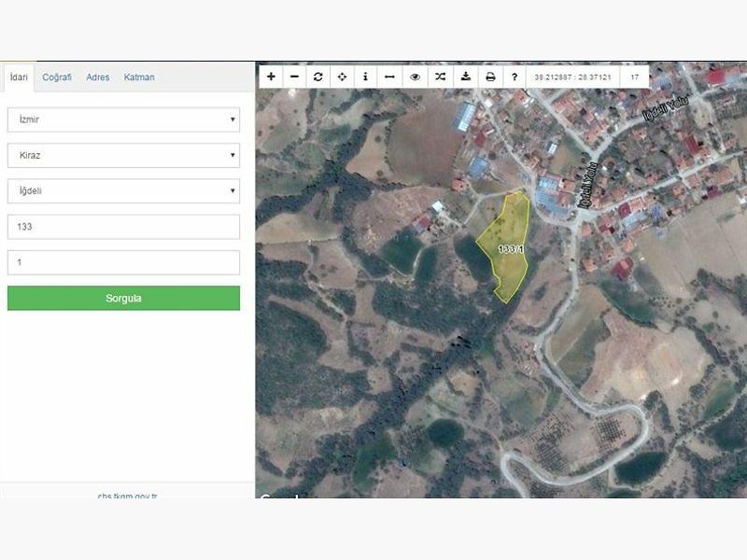
Task: Expand the İğdeli neighborhood dropdown
Action: coord(123,191)
